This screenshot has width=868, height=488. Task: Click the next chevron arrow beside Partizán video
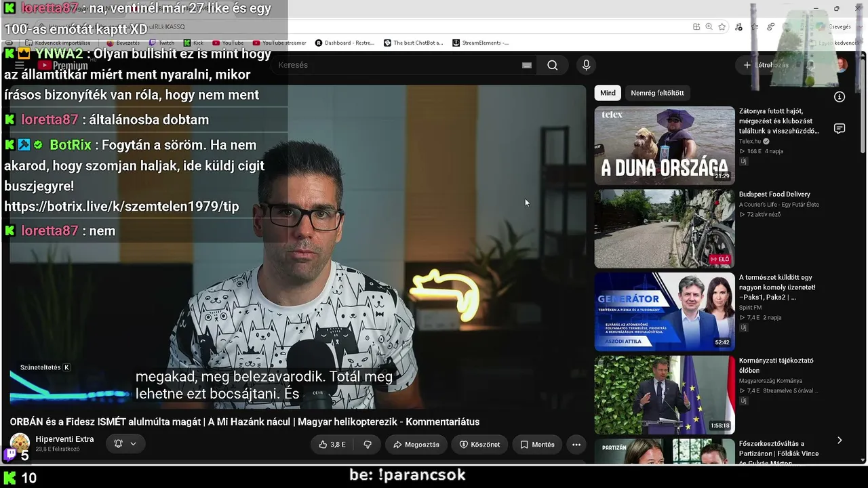[840, 441]
